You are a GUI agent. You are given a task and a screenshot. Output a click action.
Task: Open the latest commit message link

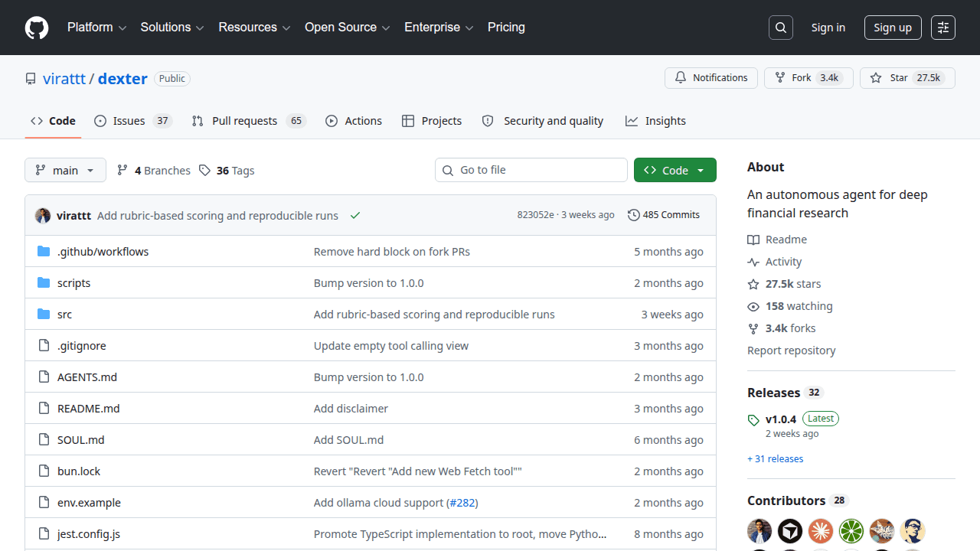coord(217,216)
